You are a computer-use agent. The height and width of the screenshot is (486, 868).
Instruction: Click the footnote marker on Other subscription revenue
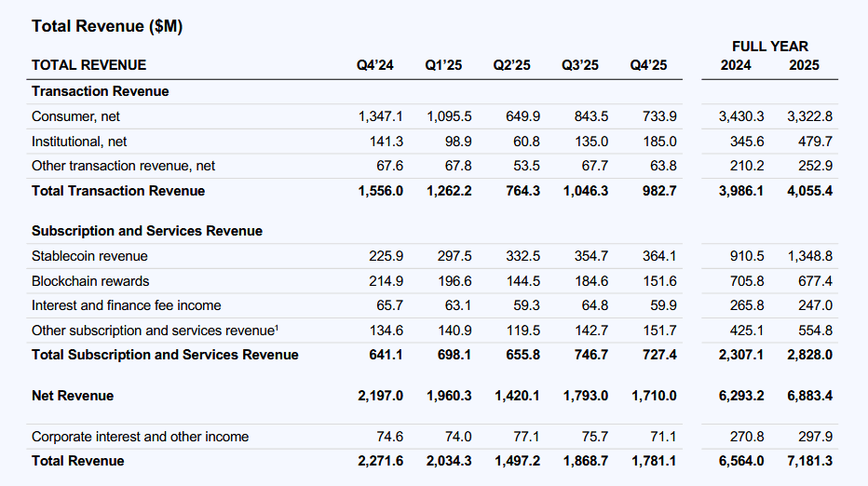(x=277, y=327)
